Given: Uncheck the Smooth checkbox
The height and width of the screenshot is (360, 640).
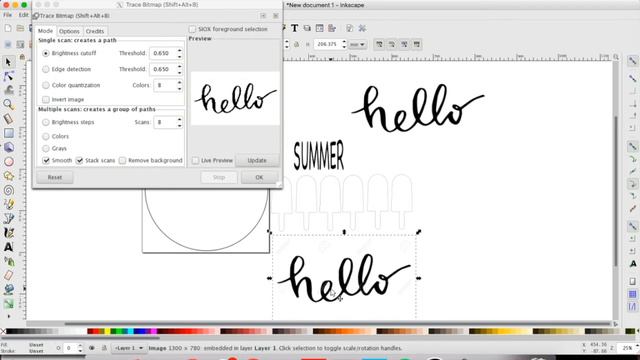Looking at the screenshot, I should (46, 160).
